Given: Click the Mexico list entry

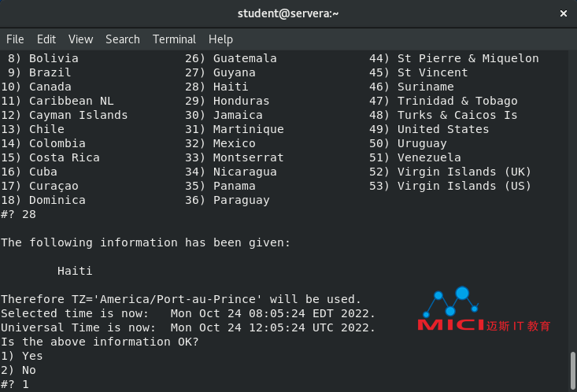Looking at the screenshot, I should coord(220,143).
